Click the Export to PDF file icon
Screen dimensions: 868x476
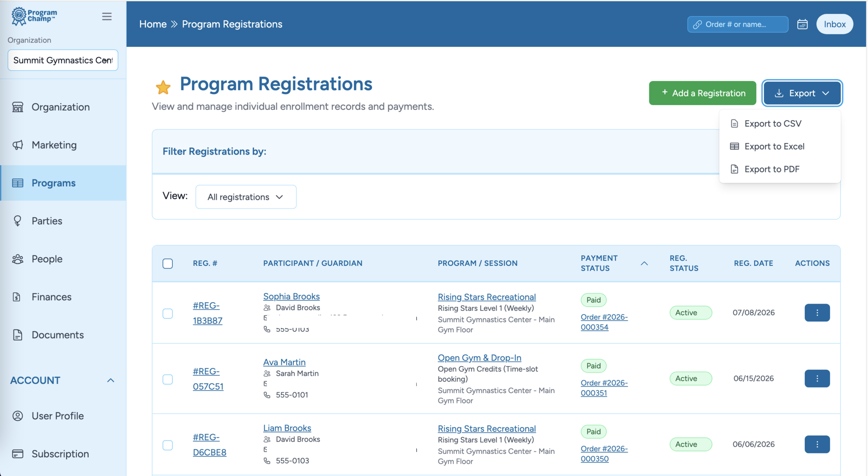pyautogui.click(x=734, y=169)
